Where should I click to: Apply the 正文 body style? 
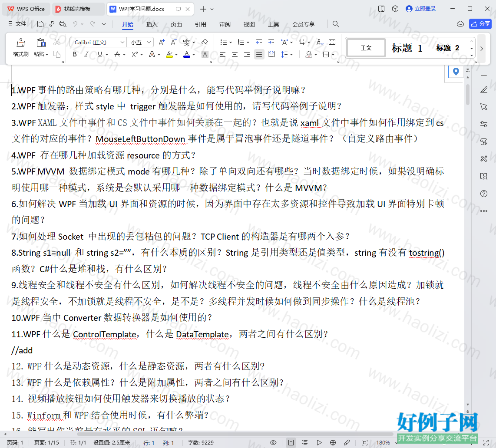coord(366,48)
